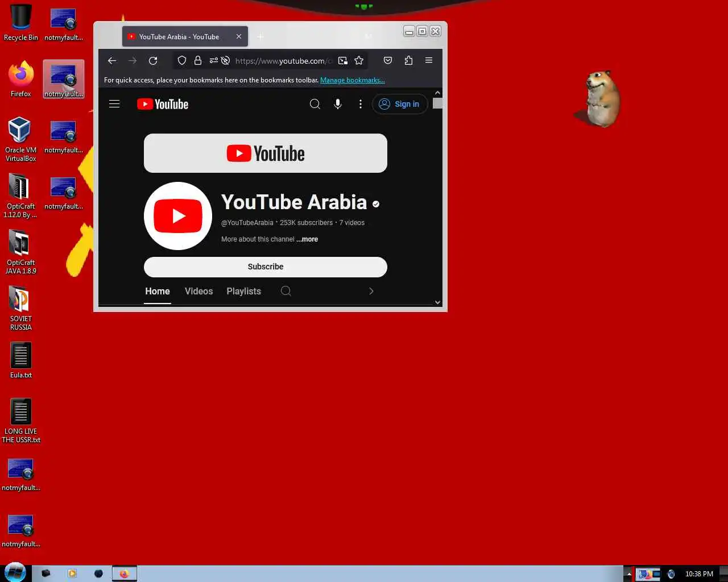The width and height of the screenshot is (728, 582).
Task: Select the SOVIET RUSSIA desktop icon
Action: point(21,308)
